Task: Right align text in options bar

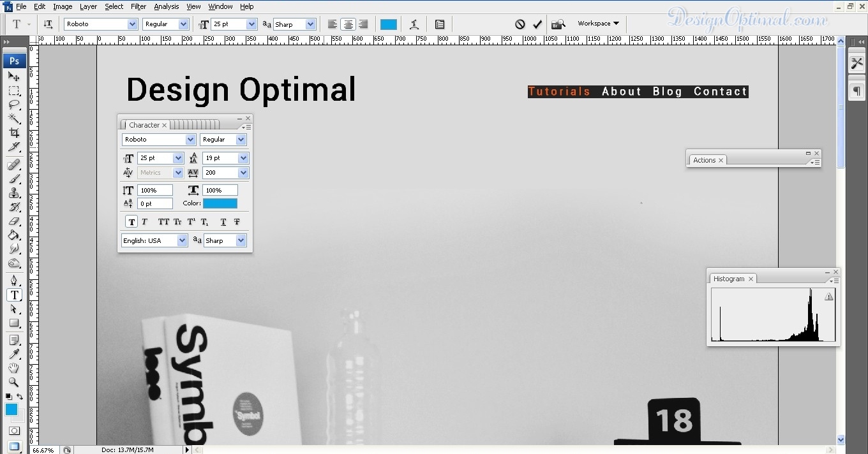Action: 363,24
